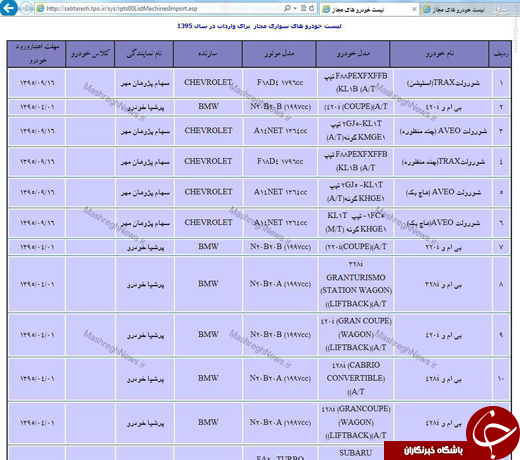Click dealer سهام پژوهان مهر in row 4
The width and height of the screenshot is (520, 460).
pos(145,162)
